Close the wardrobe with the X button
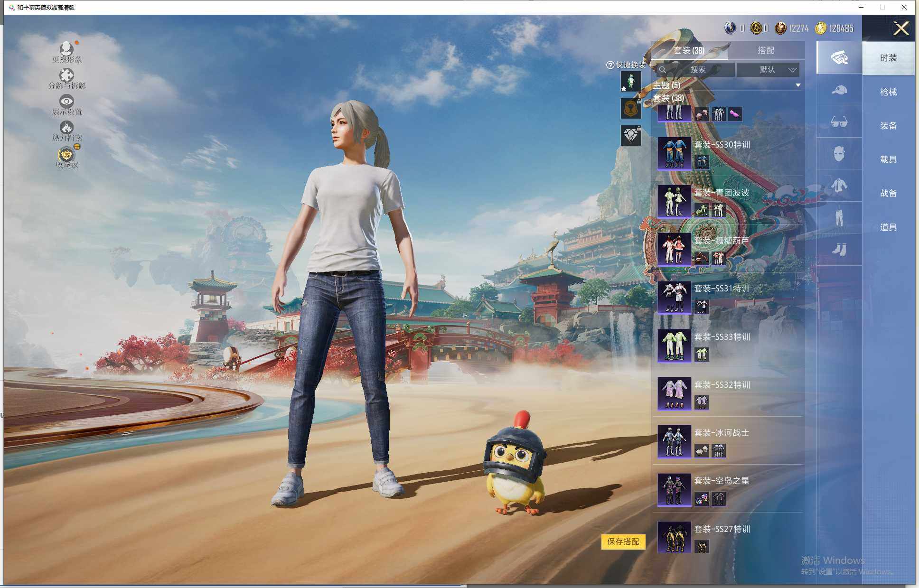 point(900,28)
